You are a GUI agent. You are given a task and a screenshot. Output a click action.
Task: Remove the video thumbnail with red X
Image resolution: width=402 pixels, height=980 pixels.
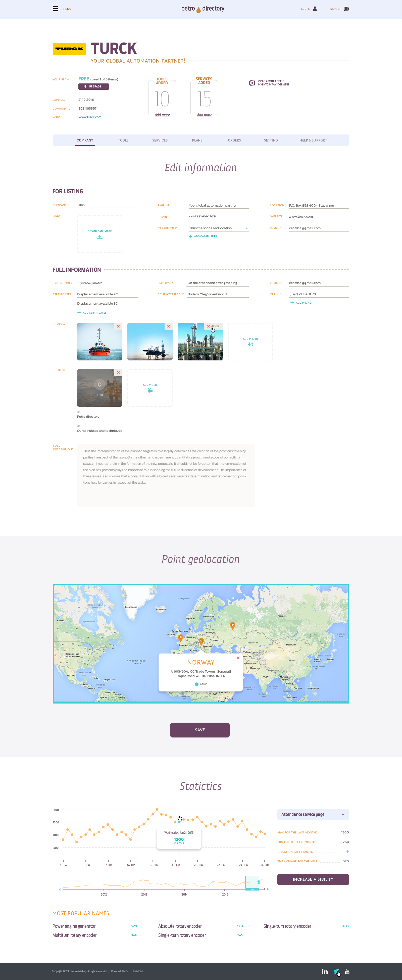[x=118, y=372]
